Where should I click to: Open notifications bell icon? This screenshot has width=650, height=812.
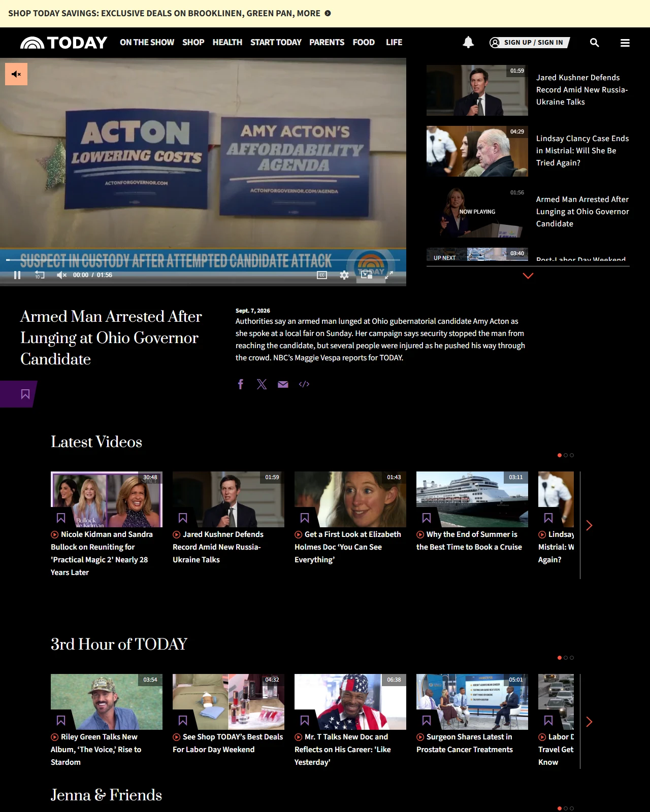click(x=468, y=42)
